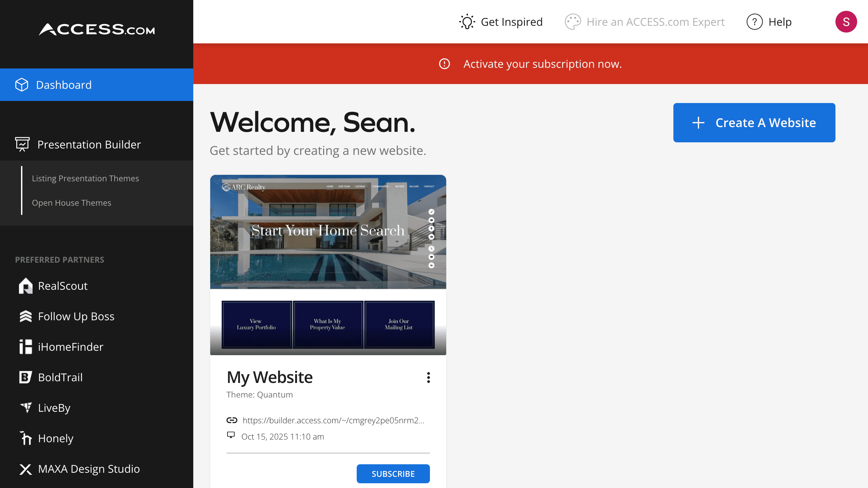
Task: Click the link icon next to the website URL
Action: (231, 420)
